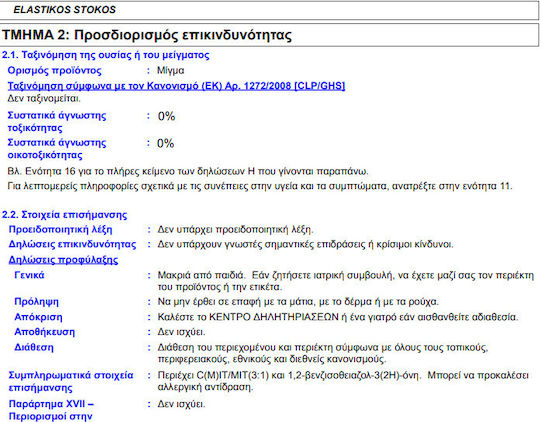The image size is (540, 422).
Task: Click the text Δεν ταξινομείται
Action: 44,99
